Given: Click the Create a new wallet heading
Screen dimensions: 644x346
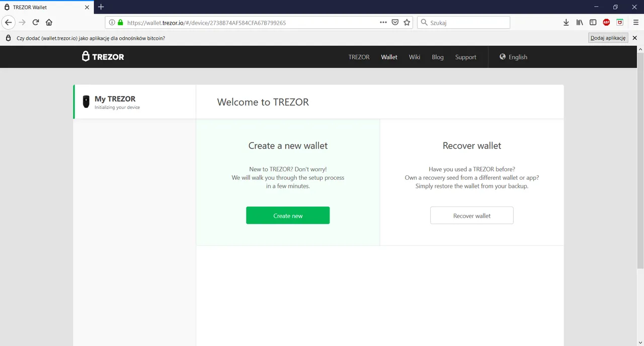Looking at the screenshot, I should tap(288, 146).
